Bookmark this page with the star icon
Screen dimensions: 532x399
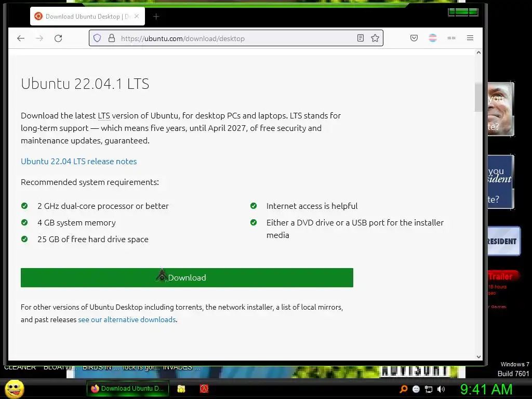click(375, 38)
